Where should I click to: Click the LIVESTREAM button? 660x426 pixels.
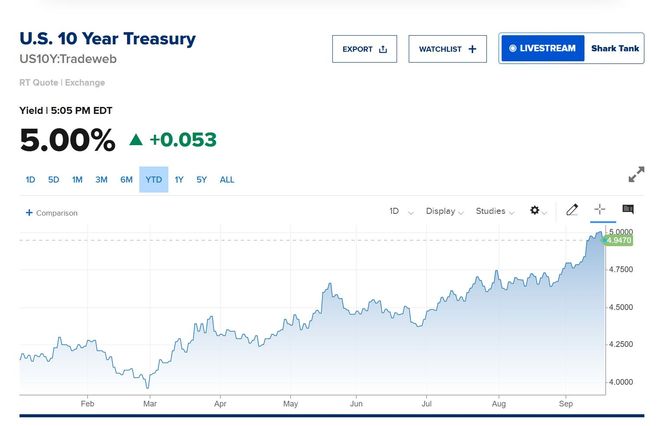pos(543,48)
